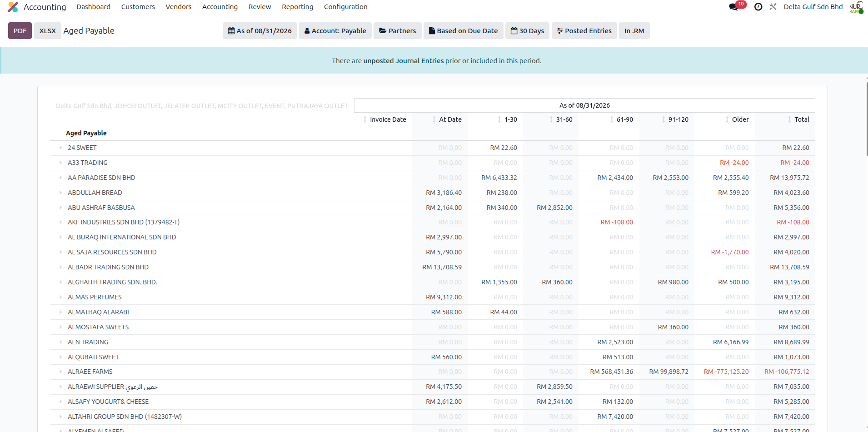Open the unposted Journal Entries link
Viewport: 868px width, 432px height.
point(404,61)
